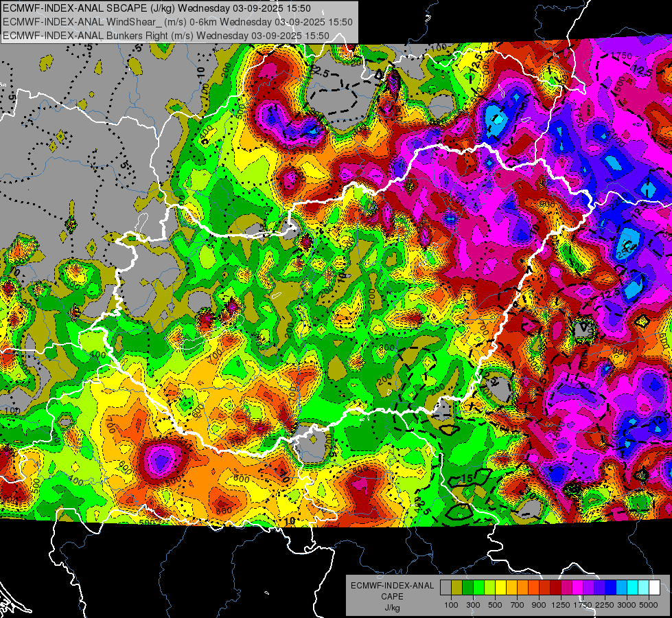Click the cyan swatch right of 3000

coord(633,588)
